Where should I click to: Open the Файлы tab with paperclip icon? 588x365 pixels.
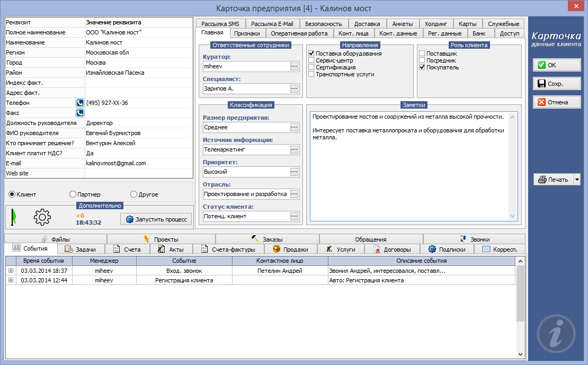click(x=56, y=239)
